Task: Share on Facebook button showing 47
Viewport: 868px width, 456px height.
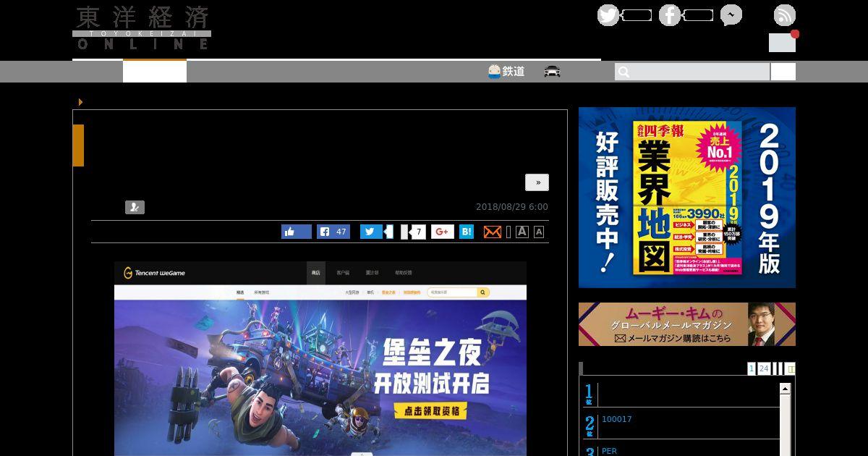Action: click(x=333, y=232)
